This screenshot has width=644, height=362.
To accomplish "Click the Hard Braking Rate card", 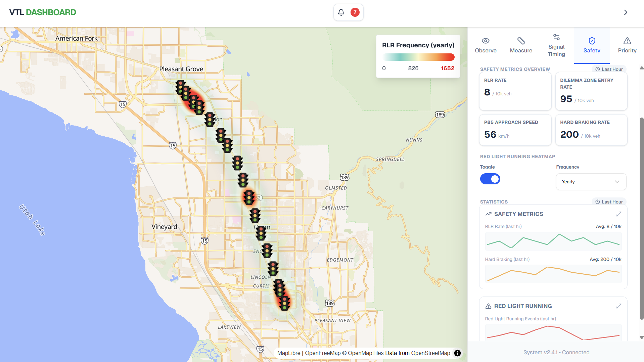I will pos(591,130).
